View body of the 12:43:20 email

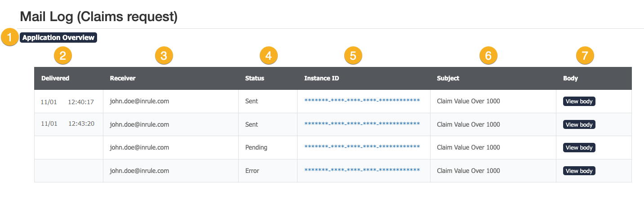(579, 124)
